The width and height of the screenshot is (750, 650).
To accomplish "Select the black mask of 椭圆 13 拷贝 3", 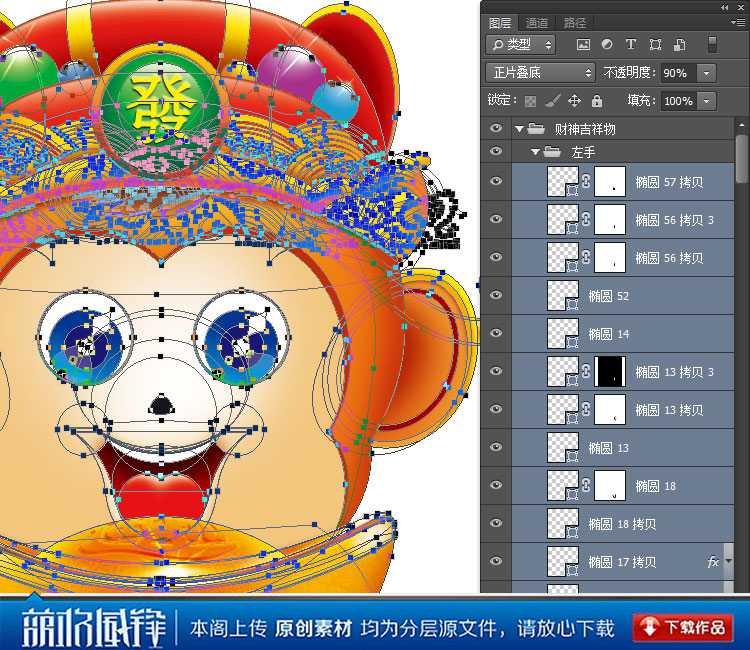I will point(610,372).
